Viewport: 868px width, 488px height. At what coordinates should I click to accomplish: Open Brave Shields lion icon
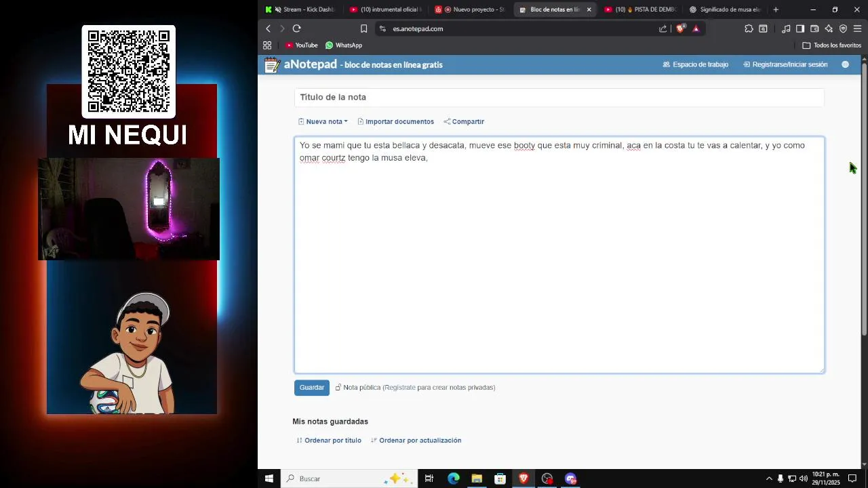[x=680, y=28]
